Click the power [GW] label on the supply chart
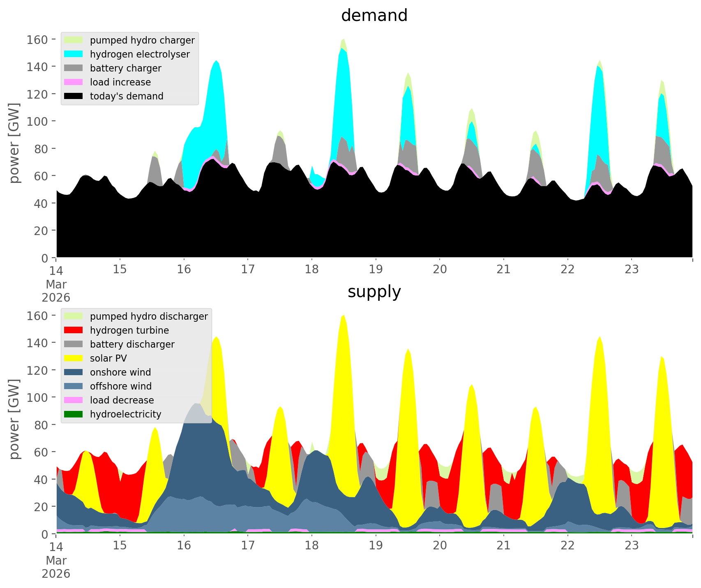 point(14,419)
